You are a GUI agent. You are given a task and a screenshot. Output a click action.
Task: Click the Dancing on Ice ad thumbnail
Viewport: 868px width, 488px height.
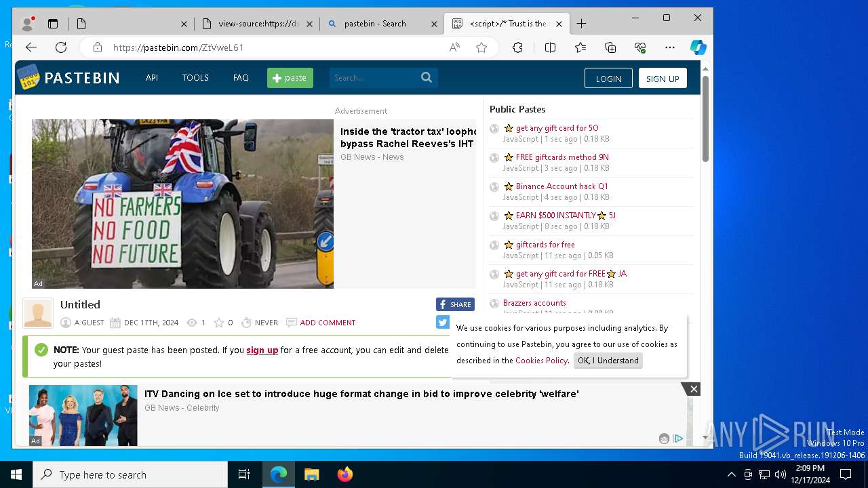click(83, 415)
